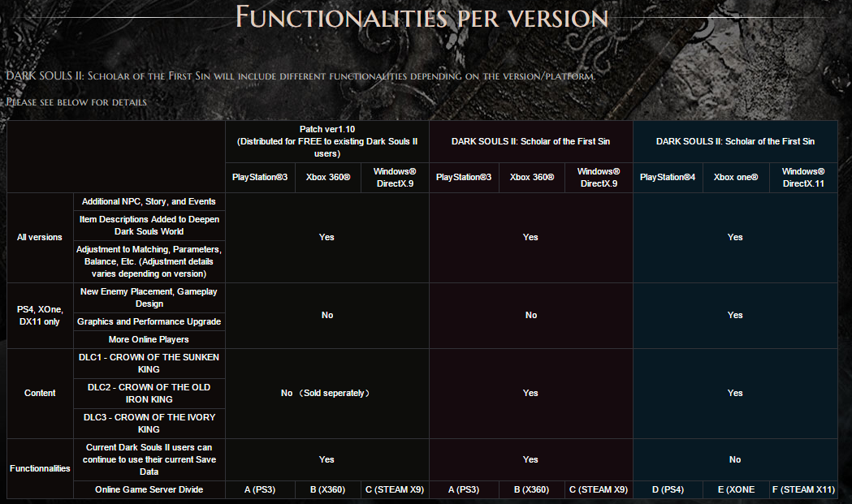
Task: Select "DLC1 - CROWN OF THE SUNKEN KING"
Action: tap(149, 364)
